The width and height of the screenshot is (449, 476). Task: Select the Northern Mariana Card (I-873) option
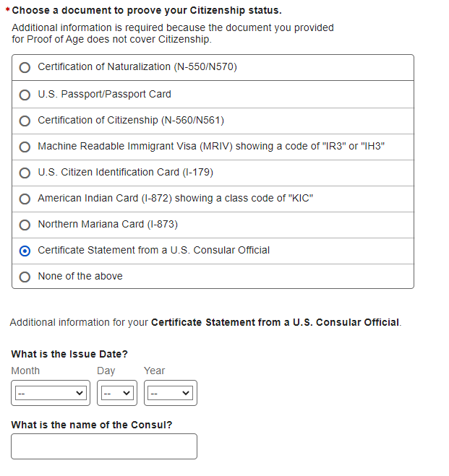(x=25, y=225)
